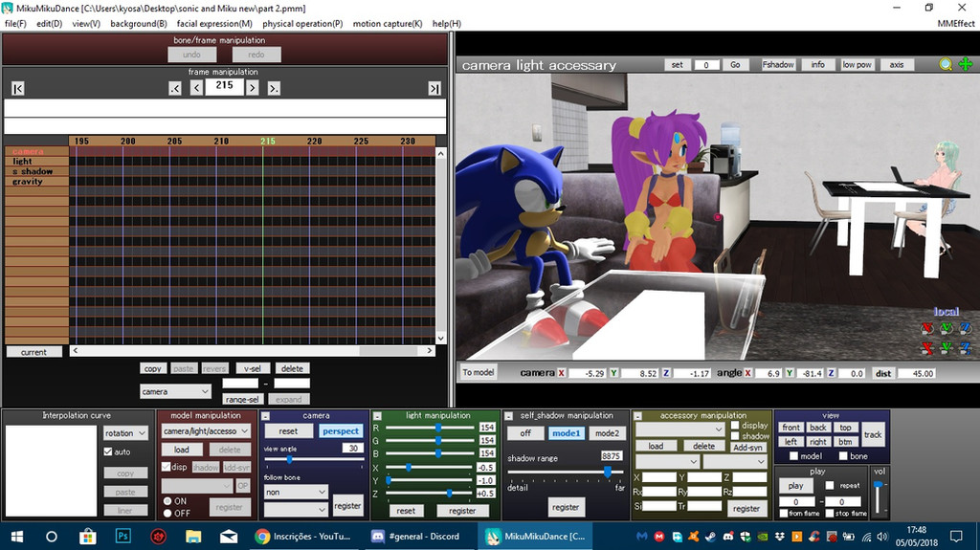
Task: Click the local Y move icon
Action: pos(947,347)
